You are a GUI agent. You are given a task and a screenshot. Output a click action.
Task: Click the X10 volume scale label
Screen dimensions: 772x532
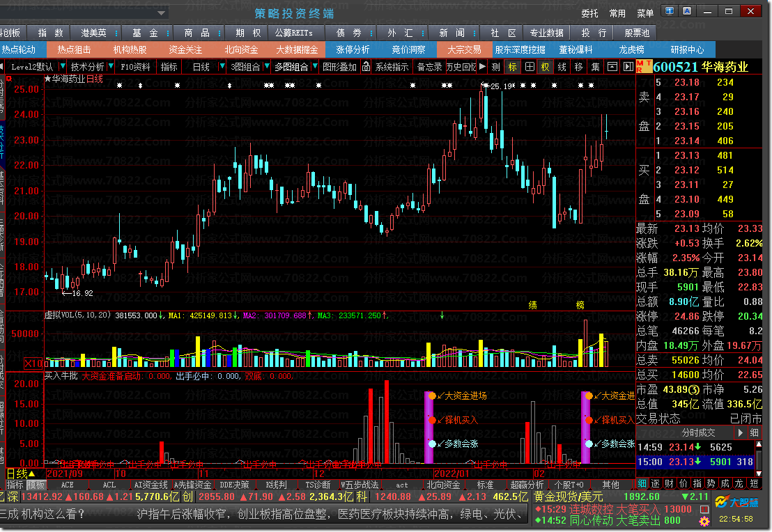[x=33, y=363]
